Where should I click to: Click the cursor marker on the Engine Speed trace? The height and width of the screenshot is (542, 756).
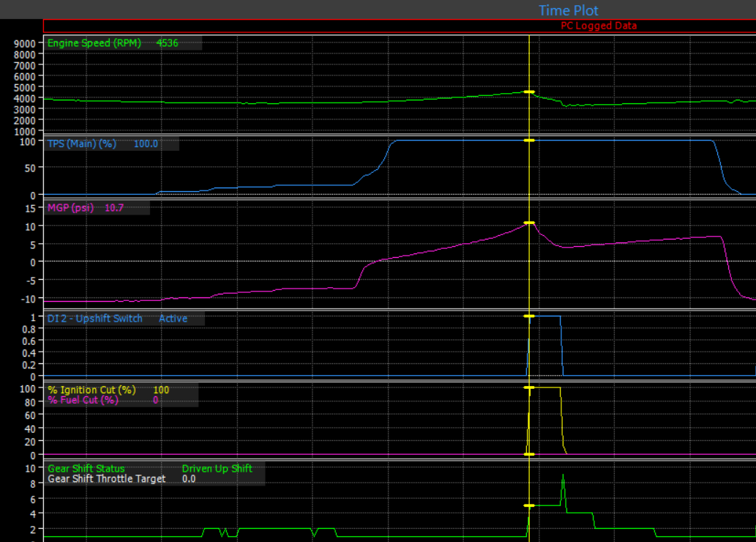529,92
